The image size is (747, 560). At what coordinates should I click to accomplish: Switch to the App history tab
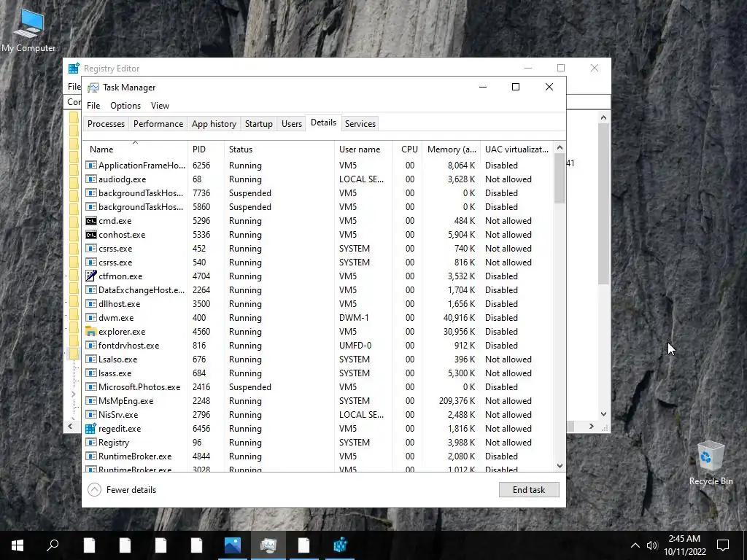[214, 124]
